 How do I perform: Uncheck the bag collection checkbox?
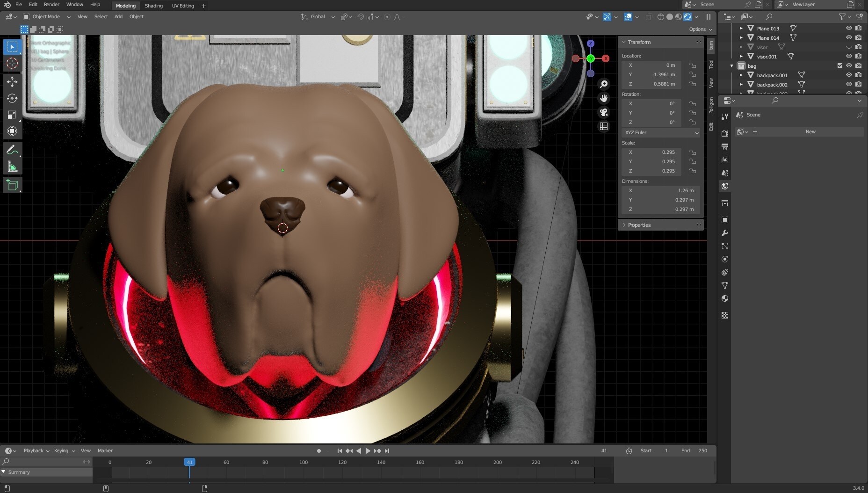pyautogui.click(x=840, y=65)
